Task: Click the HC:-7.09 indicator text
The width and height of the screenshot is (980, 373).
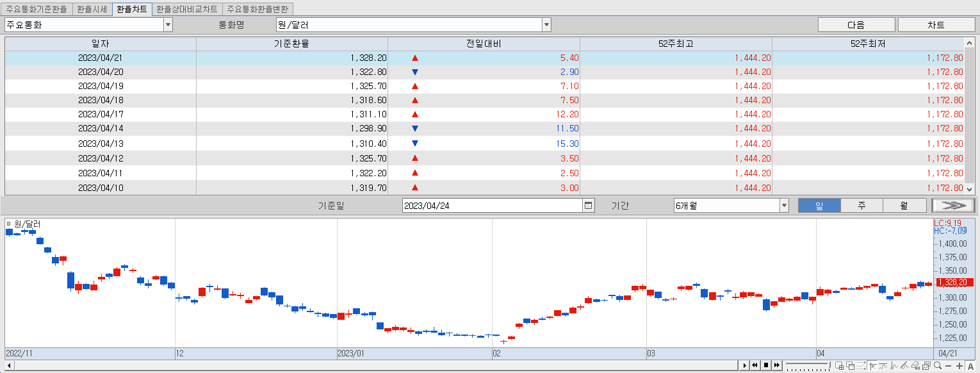Action: click(x=951, y=231)
